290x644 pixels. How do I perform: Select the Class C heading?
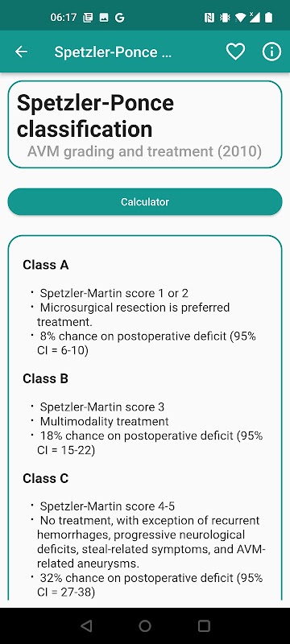(46, 478)
